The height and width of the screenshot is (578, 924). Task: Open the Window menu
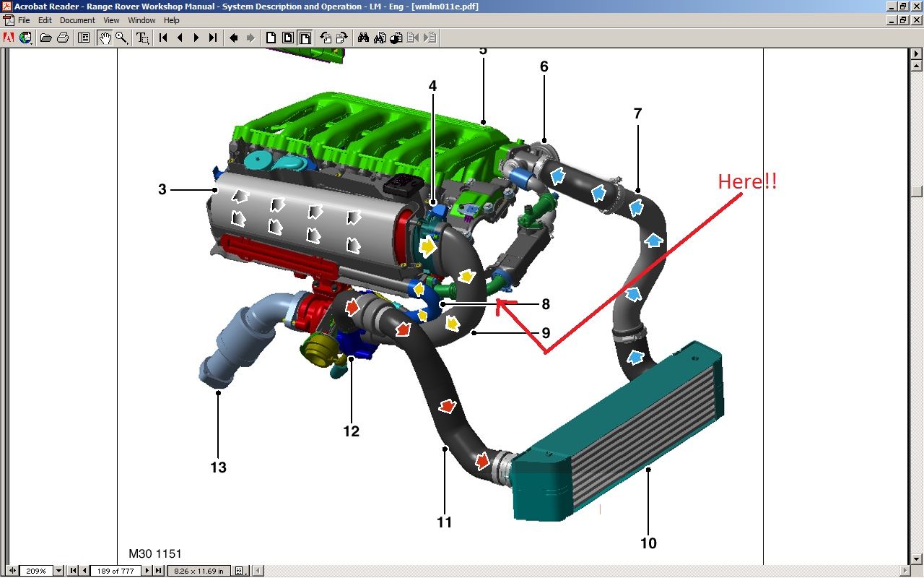[x=142, y=20]
